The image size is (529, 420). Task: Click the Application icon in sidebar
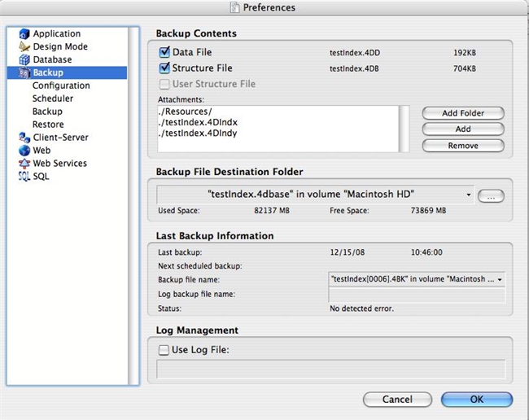pyautogui.click(x=24, y=34)
